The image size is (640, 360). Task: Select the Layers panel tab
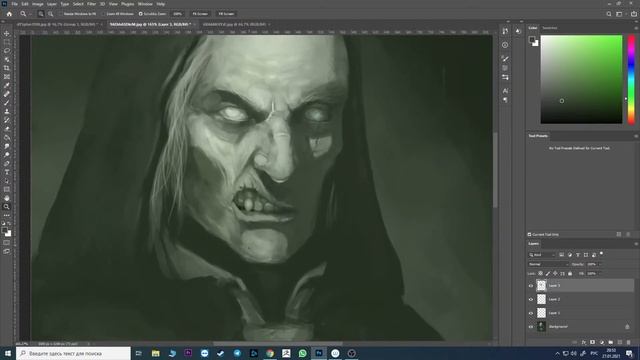coord(533,244)
